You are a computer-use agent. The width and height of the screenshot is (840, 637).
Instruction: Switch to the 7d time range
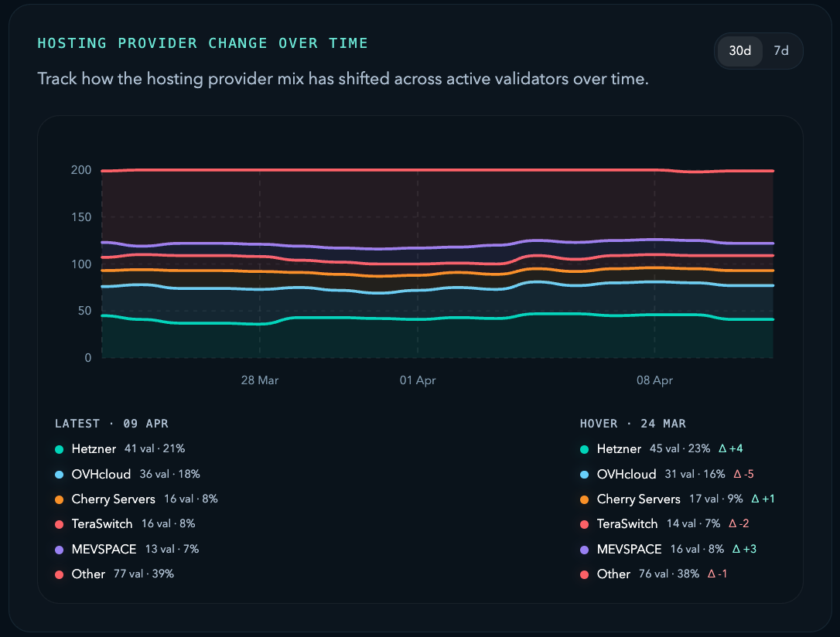[x=781, y=51]
